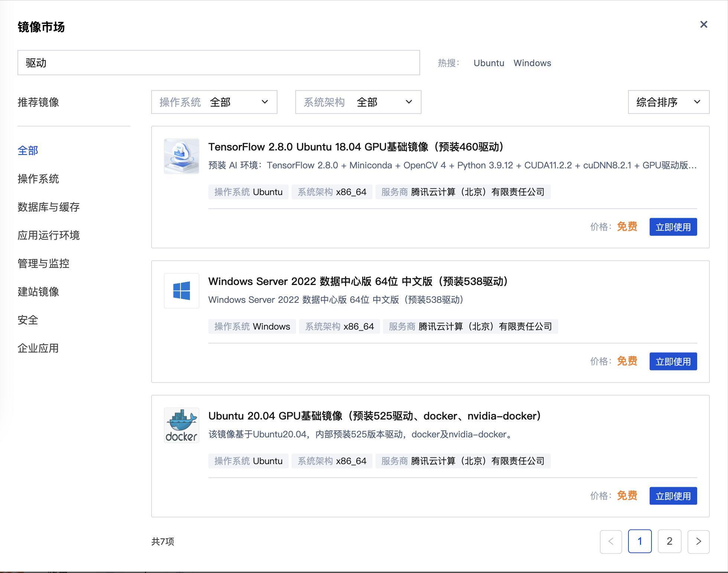Select the 应用运行环境 category
This screenshot has height=573, width=728.
[x=49, y=235]
